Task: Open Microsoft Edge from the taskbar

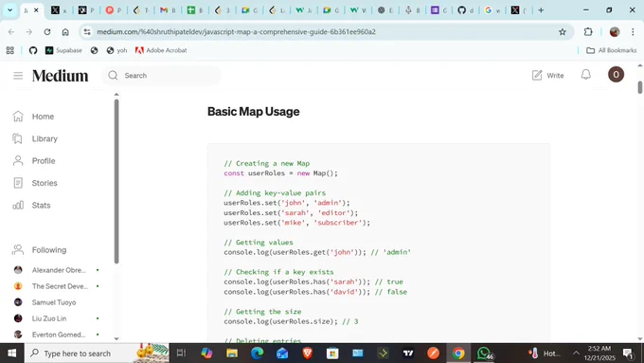Action: [257, 354]
